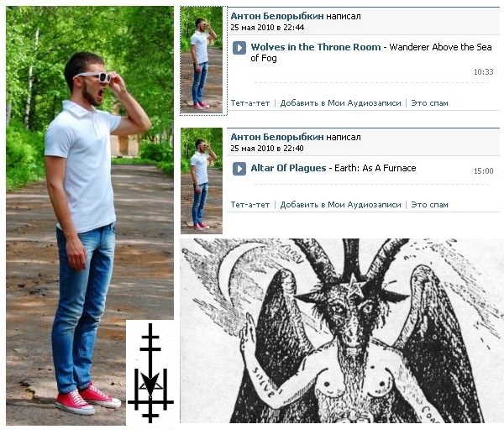The image size is (504, 440).
Task: Open the avatar thumbnail beside the 22:44 post
Action: [202, 60]
